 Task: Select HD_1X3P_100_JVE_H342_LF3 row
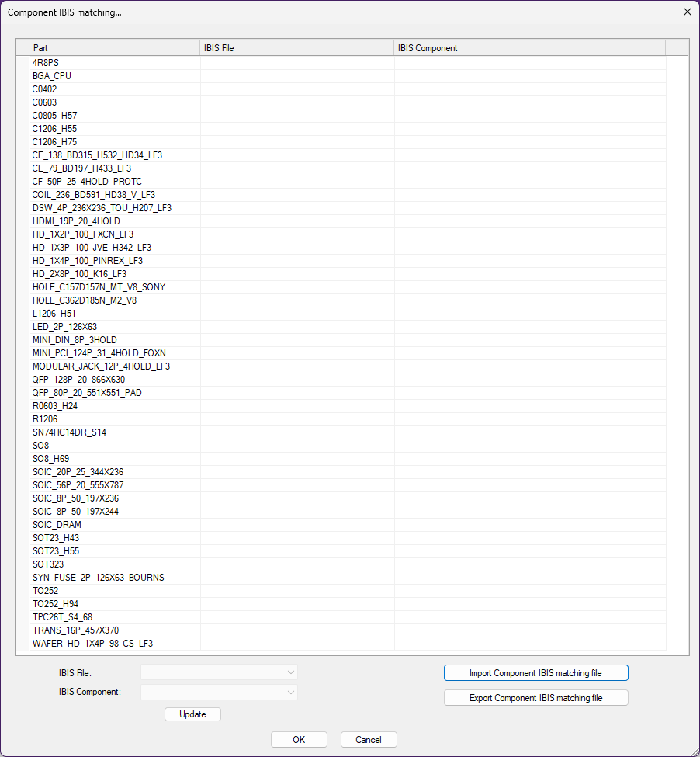click(x=92, y=248)
